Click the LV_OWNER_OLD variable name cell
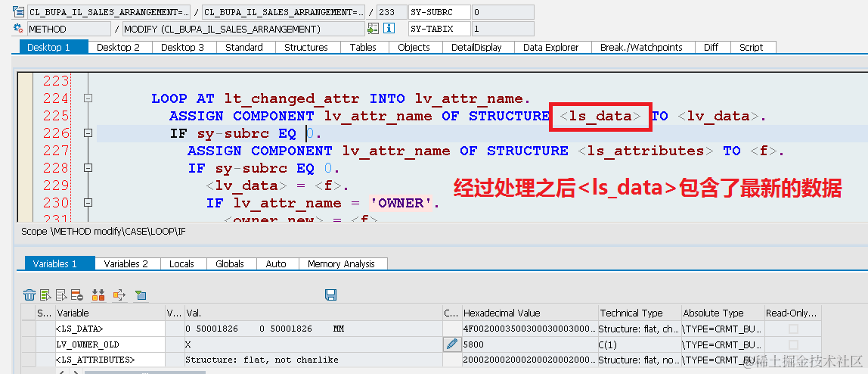The width and height of the screenshot is (868, 374). (110, 344)
